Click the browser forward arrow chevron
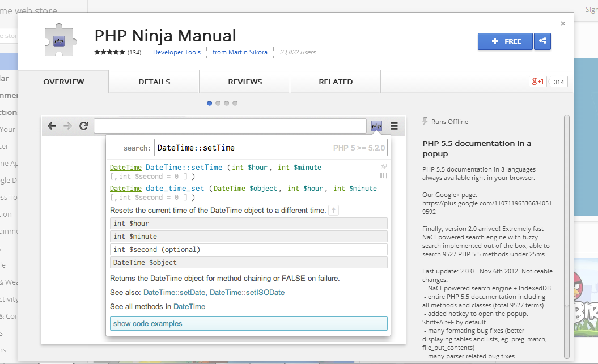Image resolution: width=598 pixels, height=364 pixels. click(67, 126)
